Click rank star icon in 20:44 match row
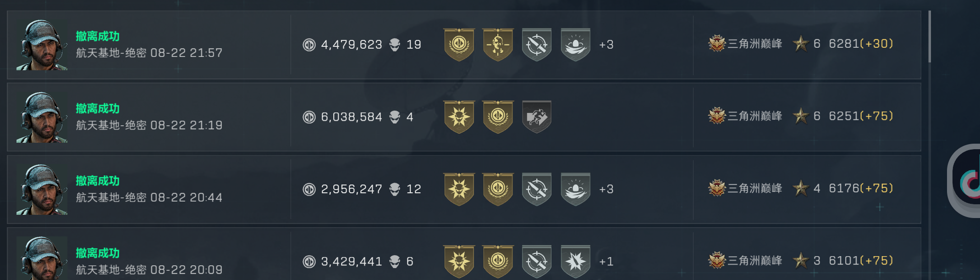Viewport: 980px width, 280px height. click(801, 188)
